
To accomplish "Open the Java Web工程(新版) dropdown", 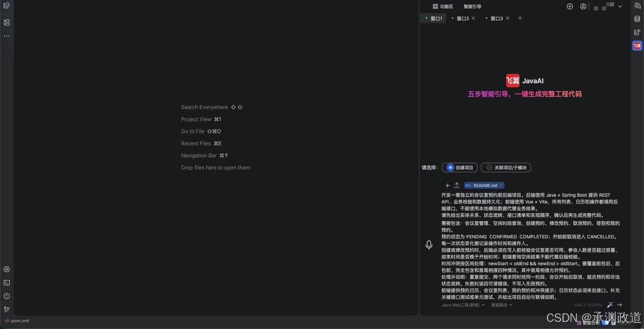I will click(x=463, y=305).
